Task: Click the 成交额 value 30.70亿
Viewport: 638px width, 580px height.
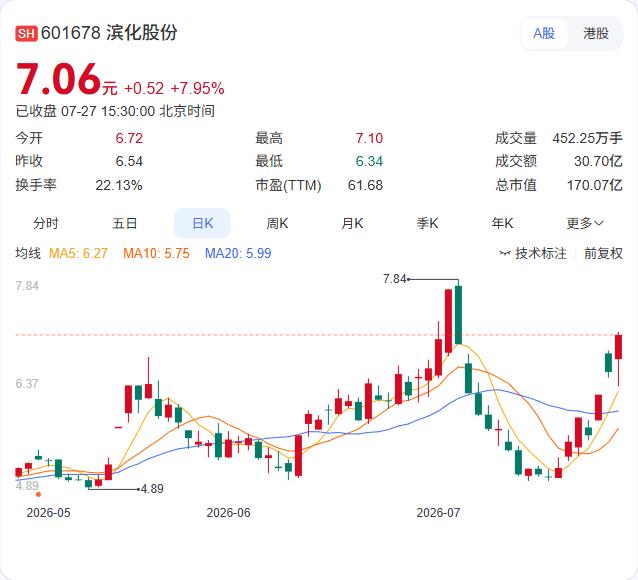Action: point(598,161)
